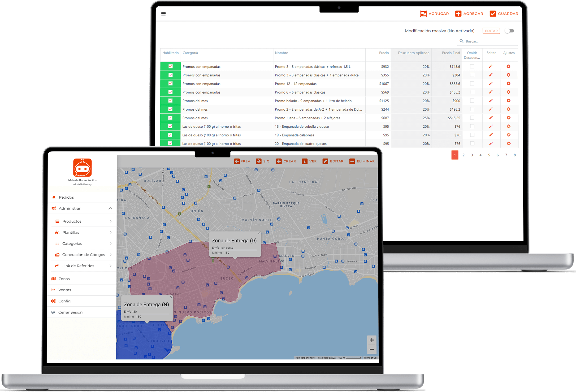576x392 pixels.
Task: Open settings gear for Promo 3 row
Action: coord(508,75)
